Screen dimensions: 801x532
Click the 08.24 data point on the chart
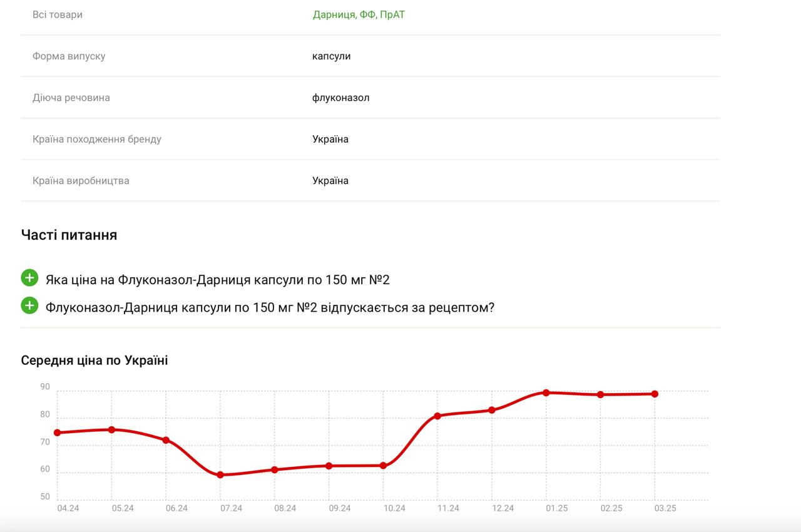[x=275, y=469]
